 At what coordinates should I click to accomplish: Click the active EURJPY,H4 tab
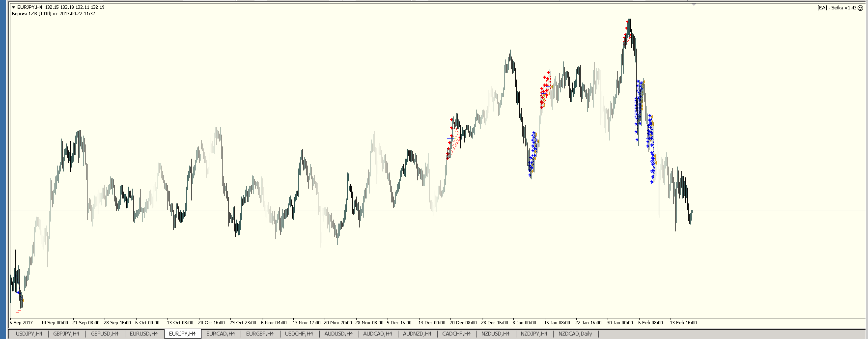point(182,334)
